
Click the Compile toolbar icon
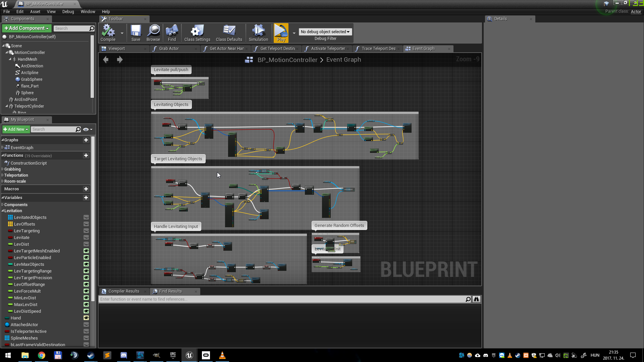coord(108,33)
